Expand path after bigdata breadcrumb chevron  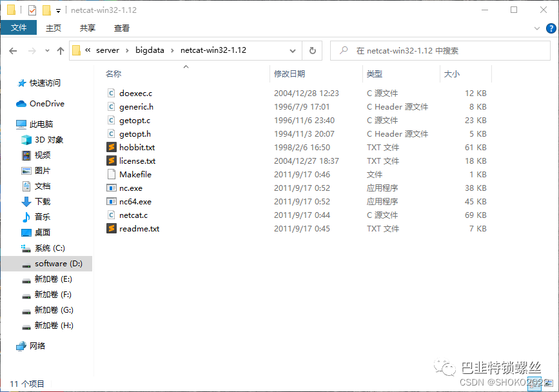(x=173, y=50)
